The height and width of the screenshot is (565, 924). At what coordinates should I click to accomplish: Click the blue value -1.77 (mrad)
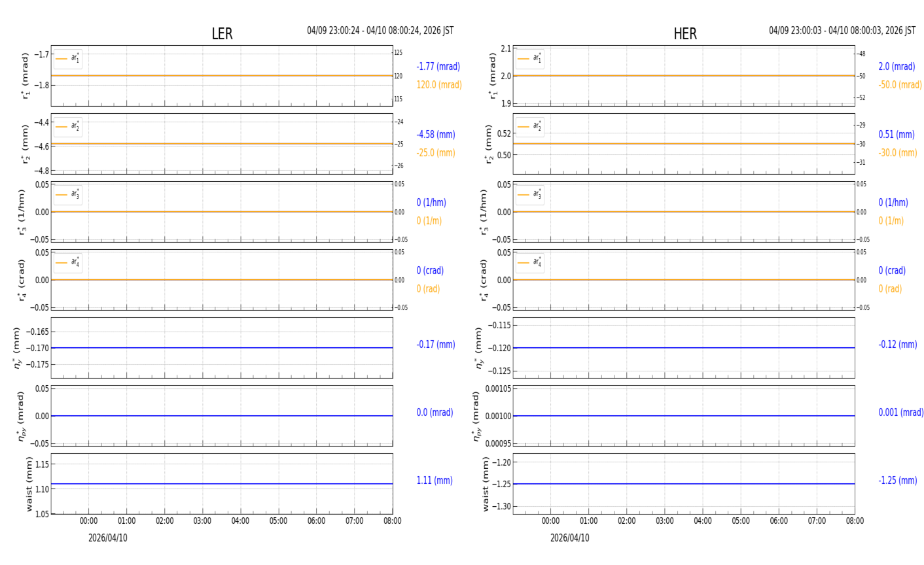438,67
